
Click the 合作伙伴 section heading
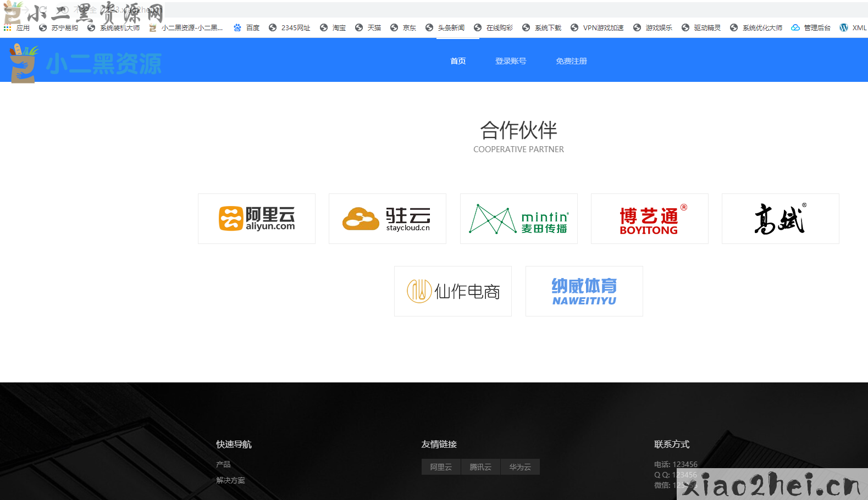[x=518, y=130]
